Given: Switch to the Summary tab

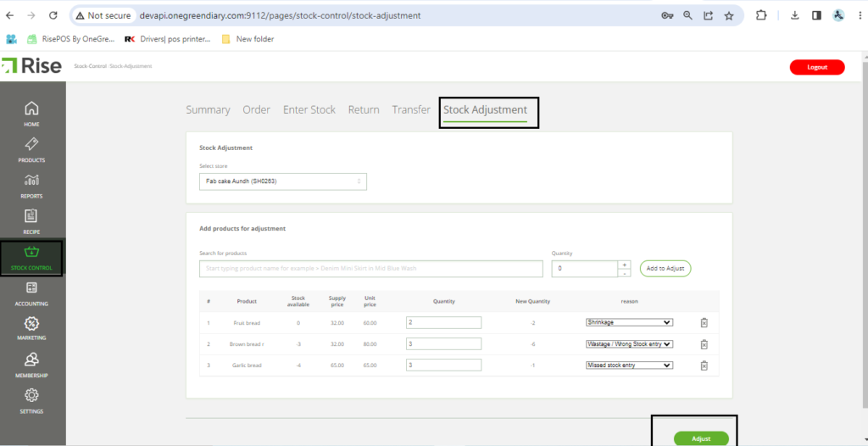Looking at the screenshot, I should (x=208, y=110).
